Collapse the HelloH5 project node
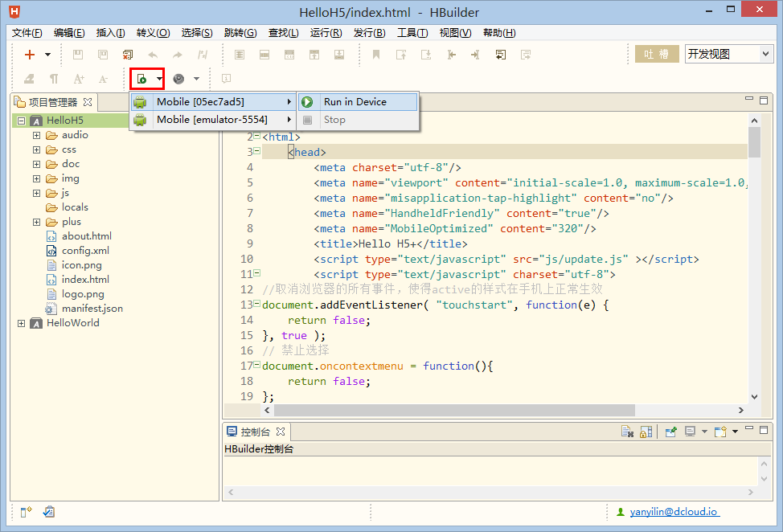783x532 pixels. (22, 121)
